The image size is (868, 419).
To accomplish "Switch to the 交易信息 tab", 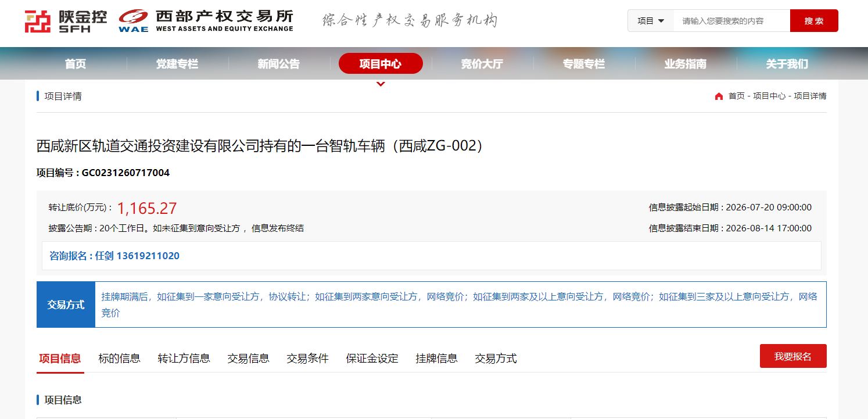I will [x=248, y=359].
